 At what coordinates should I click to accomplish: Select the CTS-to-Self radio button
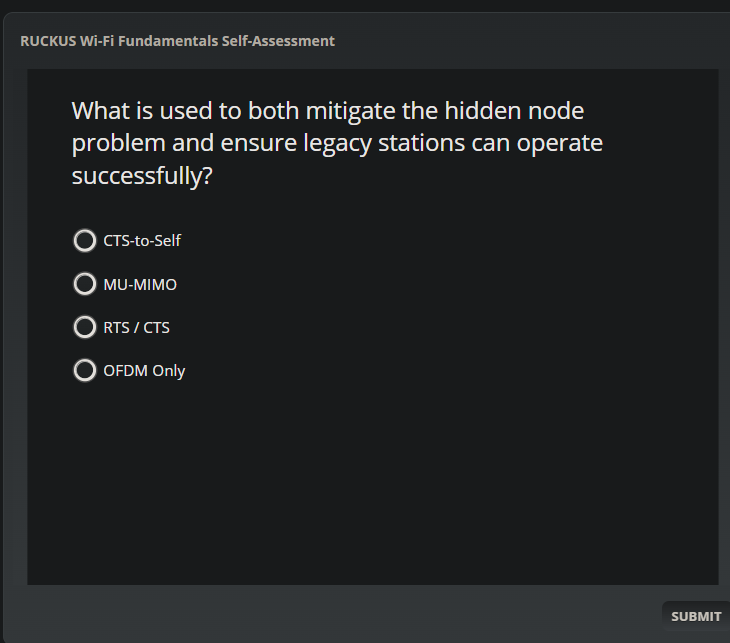(85, 241)
